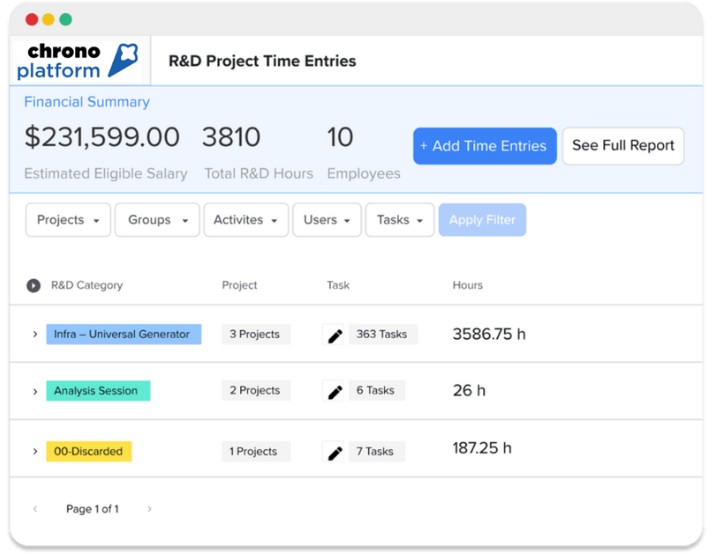Screen dimensions: 712x554
Task: Go to previous page arrow
Action: pos(35,509)
